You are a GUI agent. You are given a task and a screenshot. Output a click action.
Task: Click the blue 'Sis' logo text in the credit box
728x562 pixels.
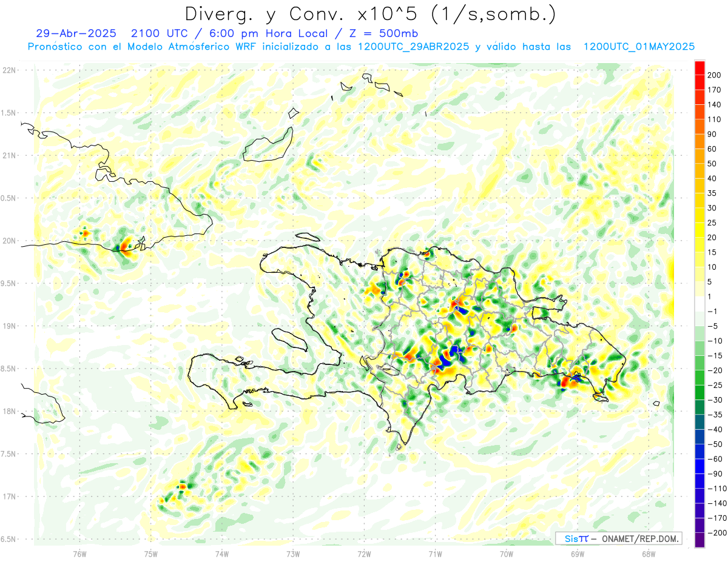click(571, 538)
